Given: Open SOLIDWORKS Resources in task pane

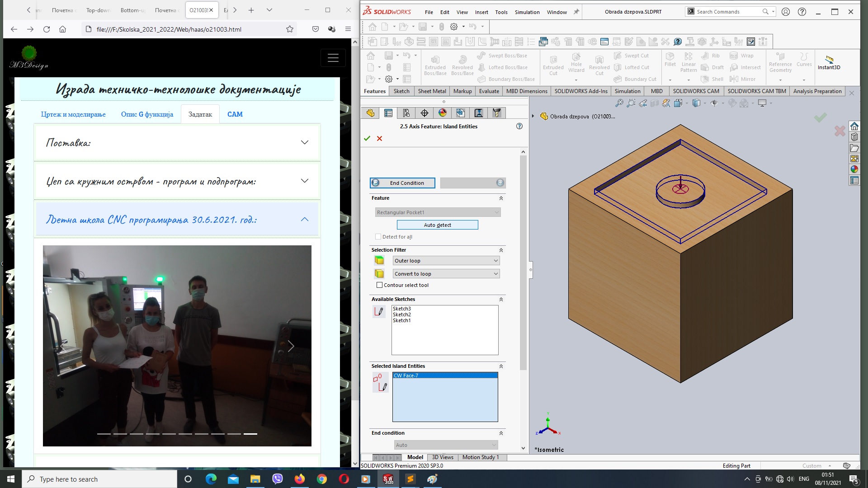Looking at the screenshot, I should click(854, 126).
